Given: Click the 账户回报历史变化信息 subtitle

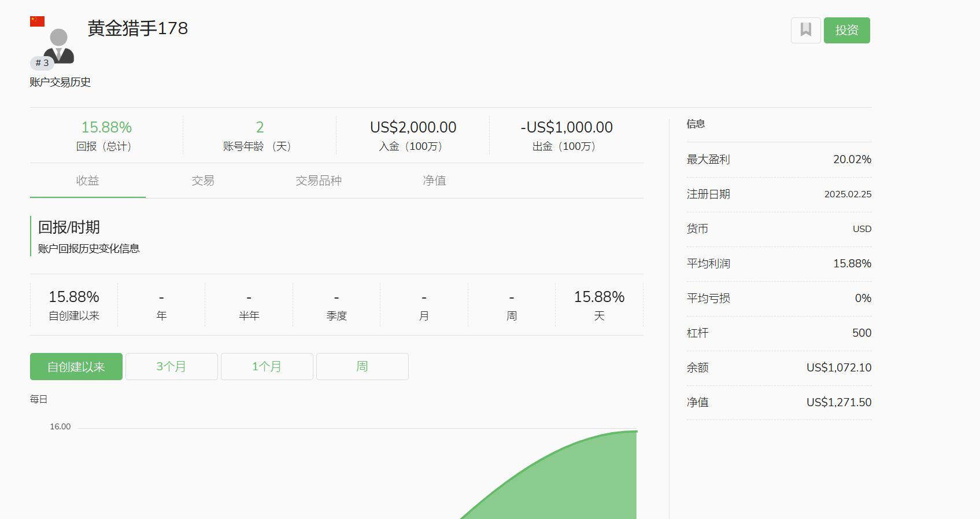Looking at the screenshot, I should coord(88,248).
